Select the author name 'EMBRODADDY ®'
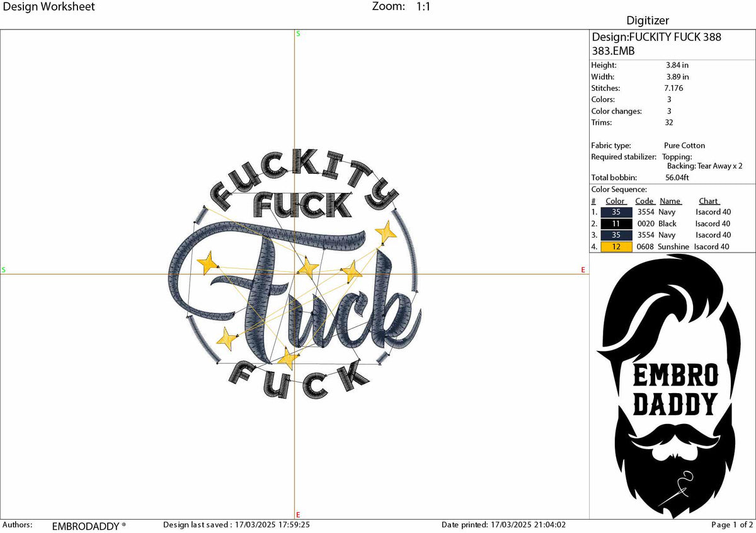 click(x=89, y=525)
